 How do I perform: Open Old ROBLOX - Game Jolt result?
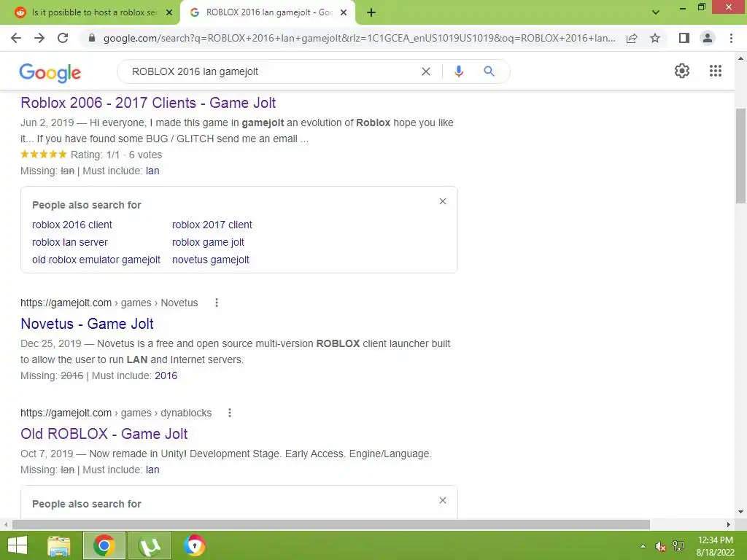(x=104, y=434)
